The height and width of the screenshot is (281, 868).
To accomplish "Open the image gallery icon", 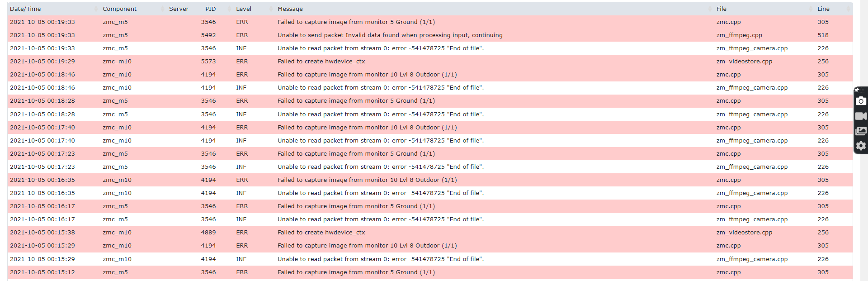I will [x=861, y=131].
